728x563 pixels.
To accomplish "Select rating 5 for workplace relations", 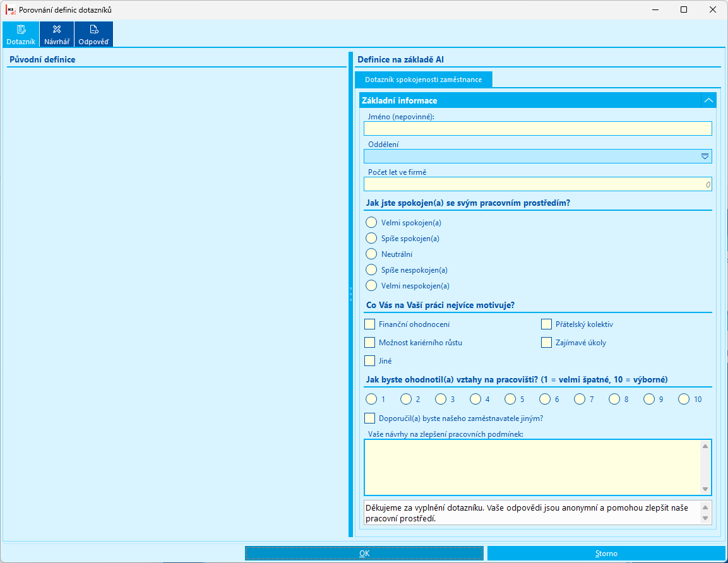I will pyautogui.click(x=510, y=399).
